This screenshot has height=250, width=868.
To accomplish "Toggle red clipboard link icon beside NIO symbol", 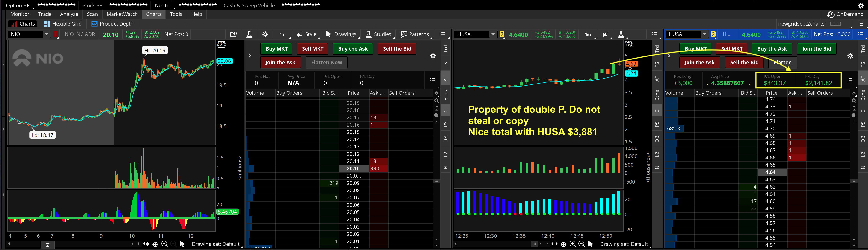I will tap(56, 34).
